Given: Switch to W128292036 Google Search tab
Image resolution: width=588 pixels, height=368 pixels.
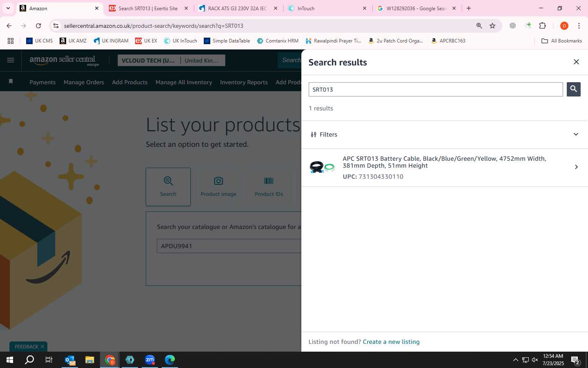Looking at the screenshot, I should pyautogui.click(x=416, y=8).
